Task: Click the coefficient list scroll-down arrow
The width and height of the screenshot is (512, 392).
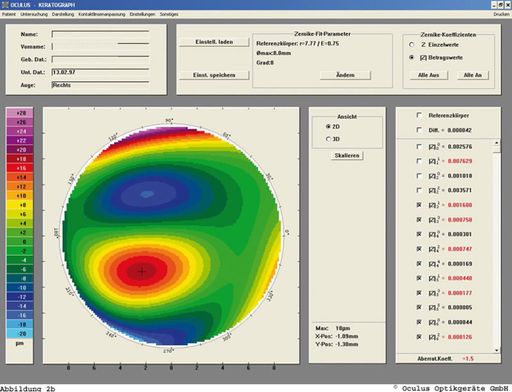Action: [497, 350]
